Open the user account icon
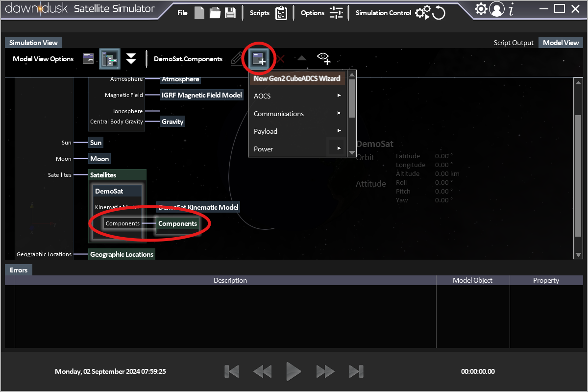 [497, 9]
